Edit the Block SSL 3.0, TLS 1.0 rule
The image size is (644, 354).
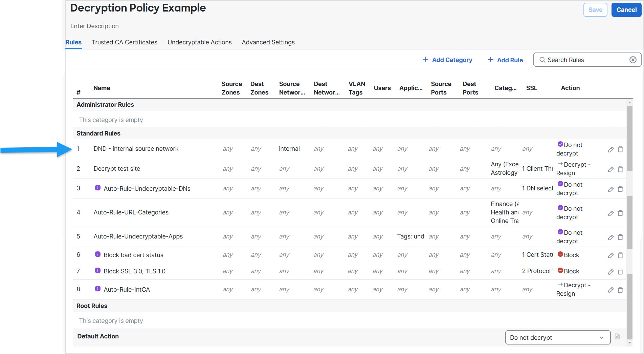(611, 272)
